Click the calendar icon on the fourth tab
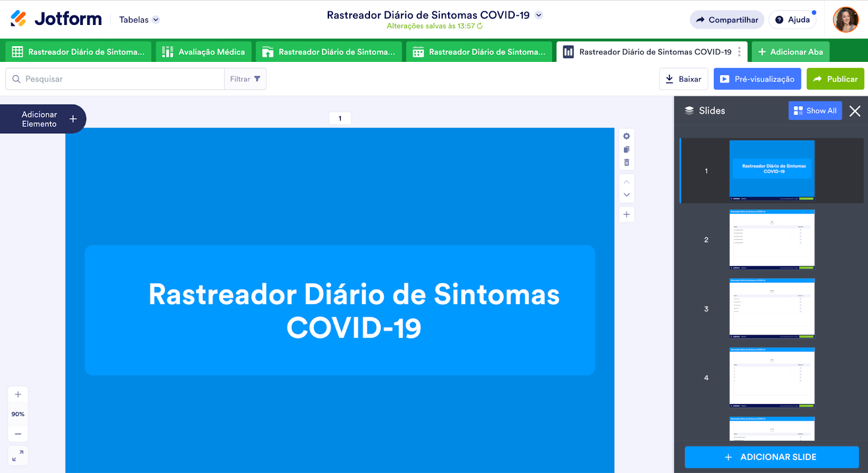The height and width of the screenshot is (473, 868). pos(418,52)
